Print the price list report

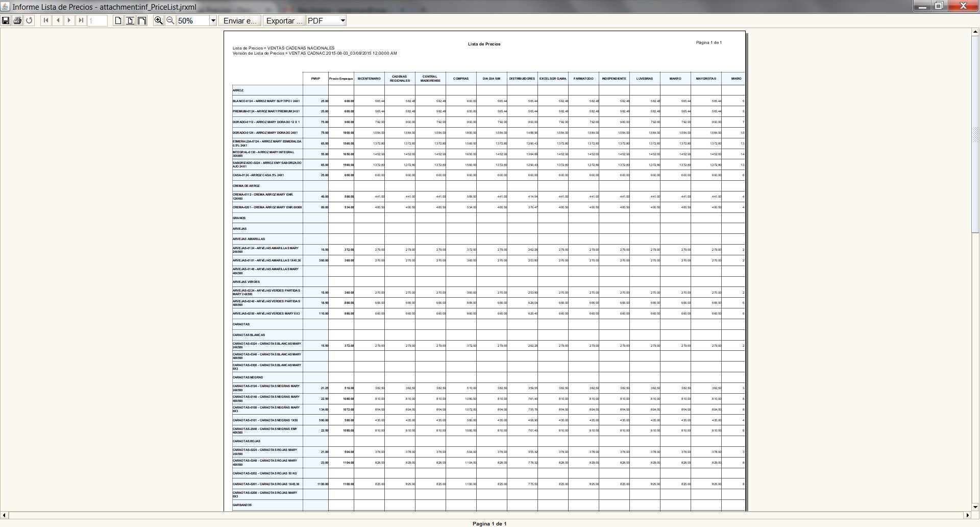17,20
